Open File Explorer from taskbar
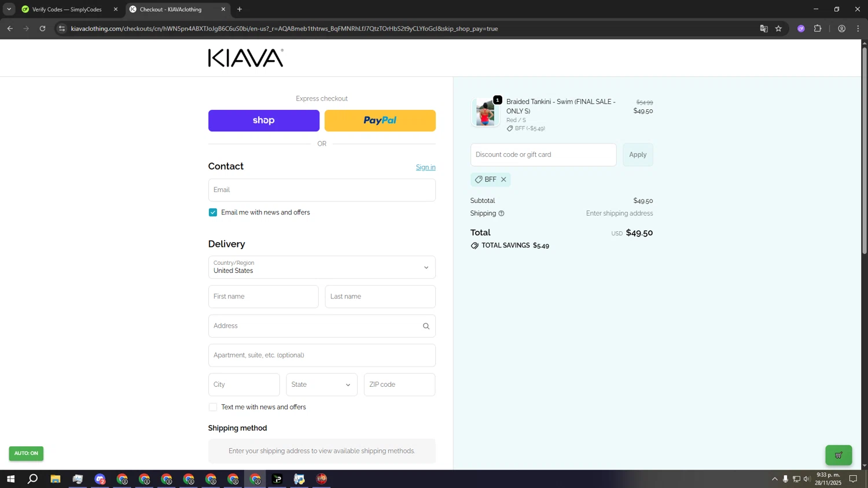 tap(56, 479)
